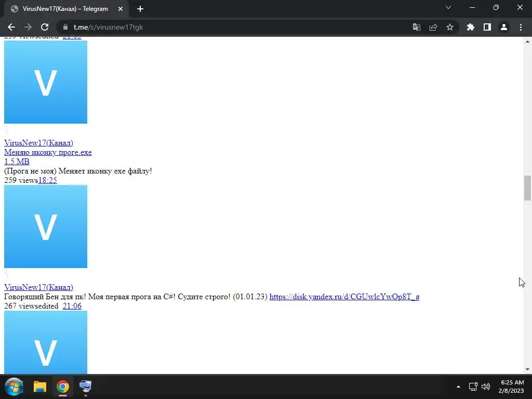The width and height of the screenshot is (532, 399).
Task: Click the avatar above Меняю иконку post
Action: (x=46, y=82)
